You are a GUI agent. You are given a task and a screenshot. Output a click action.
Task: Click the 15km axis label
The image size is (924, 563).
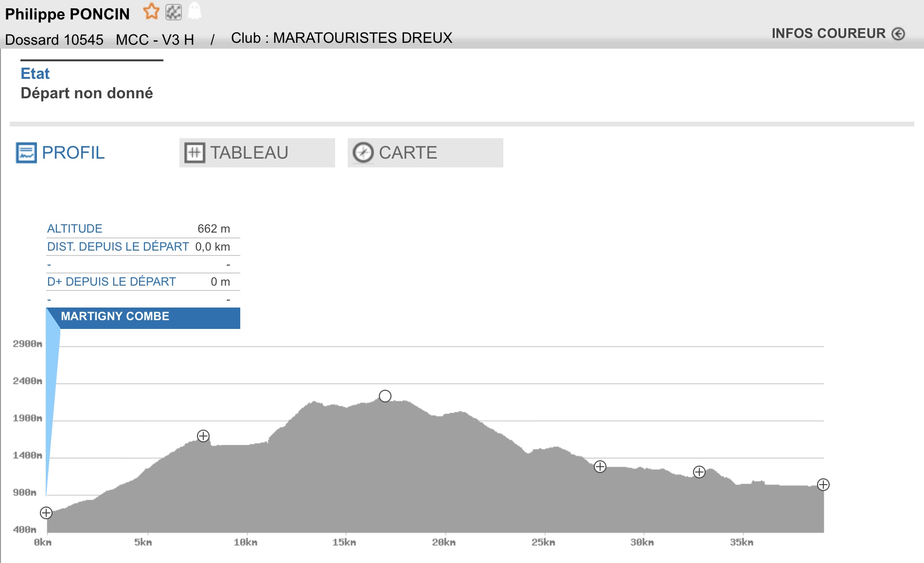[x=344, y=542]
